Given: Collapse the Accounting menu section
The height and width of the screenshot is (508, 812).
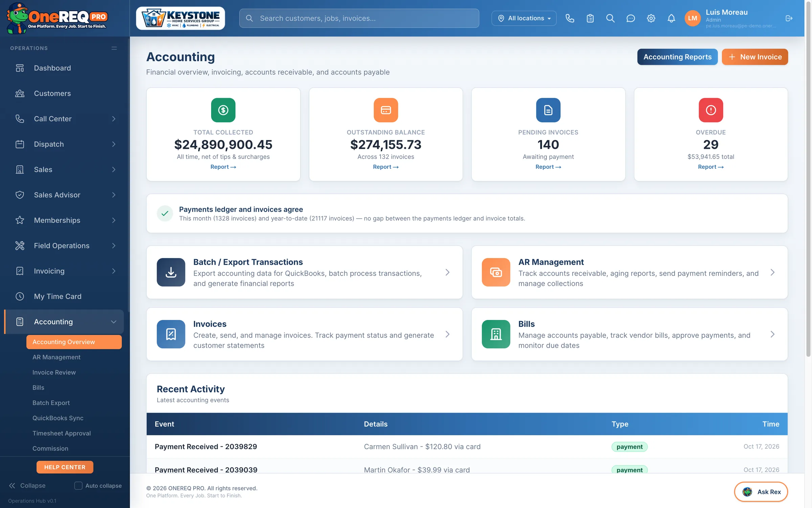Looking at the screenshot, I should tap(64, 322).
